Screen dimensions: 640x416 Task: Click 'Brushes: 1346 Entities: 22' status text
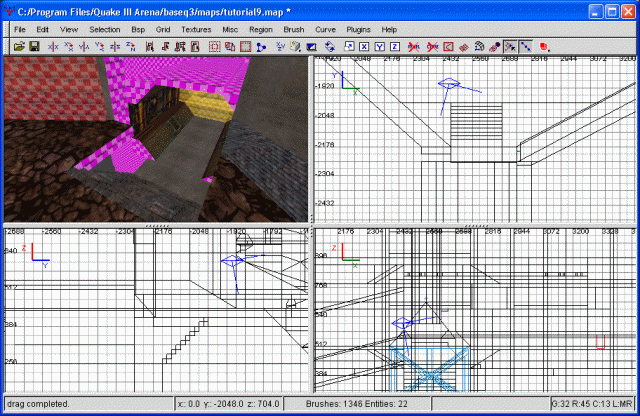click(x=357, y=404)
